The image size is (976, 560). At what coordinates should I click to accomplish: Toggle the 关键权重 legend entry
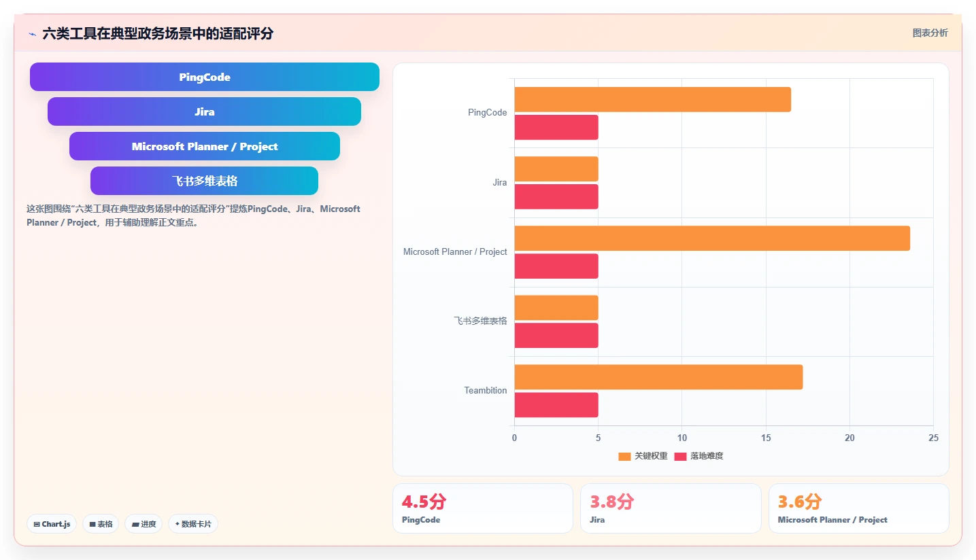(x=643, y=456)
